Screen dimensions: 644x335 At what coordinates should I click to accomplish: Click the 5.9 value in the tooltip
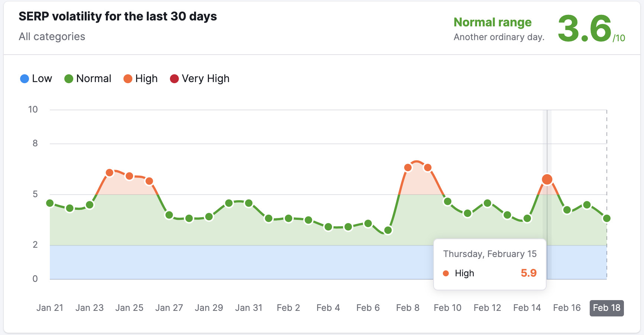click(529, 273)
